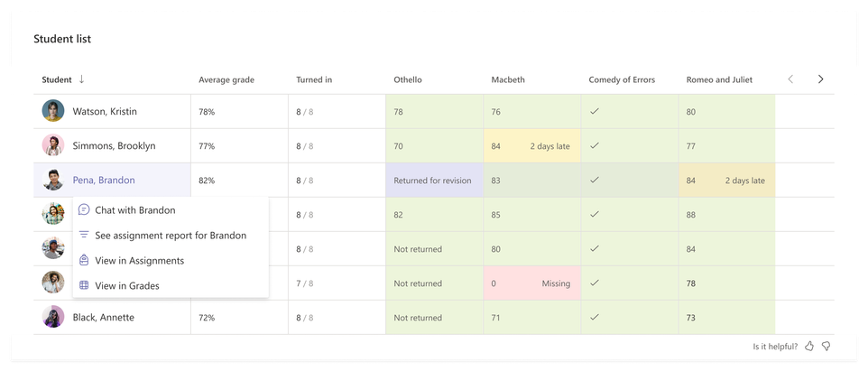Open Kristin Watson's profile avatar
The image size is (868, 371).
(53, 111)
